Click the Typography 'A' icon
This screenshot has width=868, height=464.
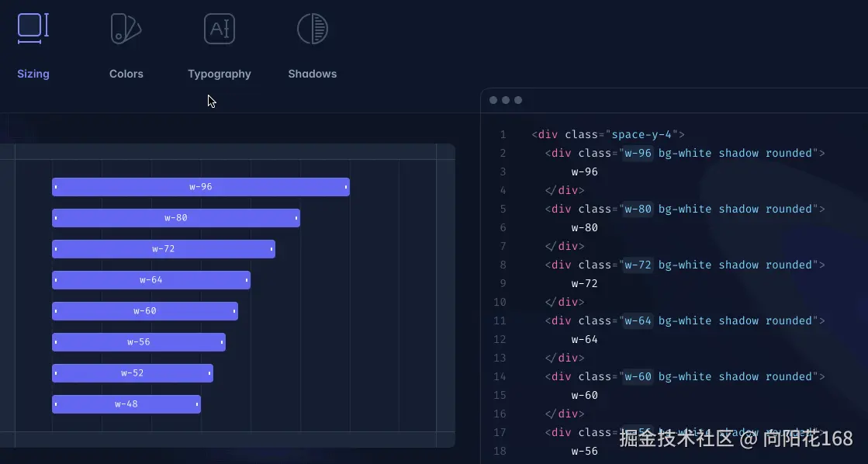pyautogui.click(x=219, y=28)
